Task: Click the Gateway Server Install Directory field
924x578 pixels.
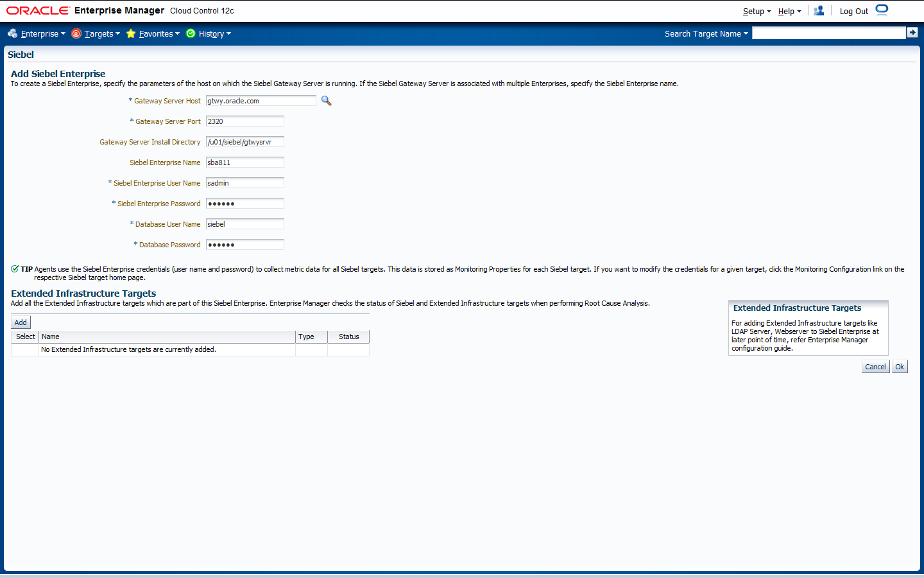Action: [245, 142]
